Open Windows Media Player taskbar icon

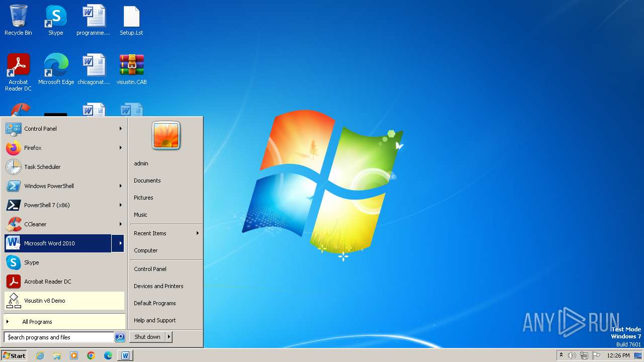[x=74, y=355]
